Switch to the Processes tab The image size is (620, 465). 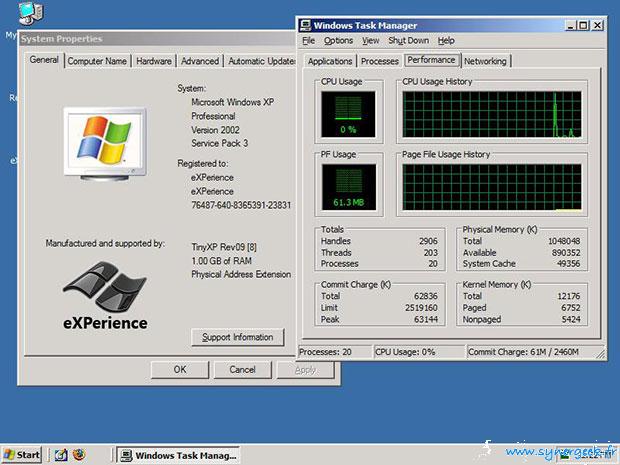point(380,61)
